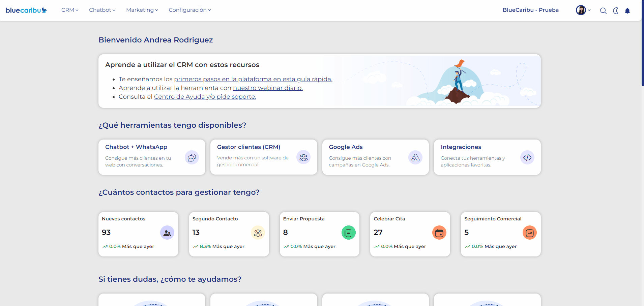The width and height of the screenshot is (644, 306).
Task: Expand the user avatar dropdown arrow
Action: pyautogui.click(x=589, y=10)
